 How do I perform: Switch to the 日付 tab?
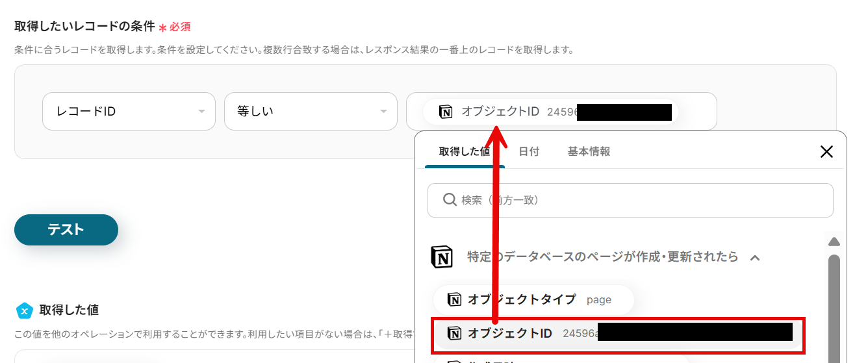(529, 152)
